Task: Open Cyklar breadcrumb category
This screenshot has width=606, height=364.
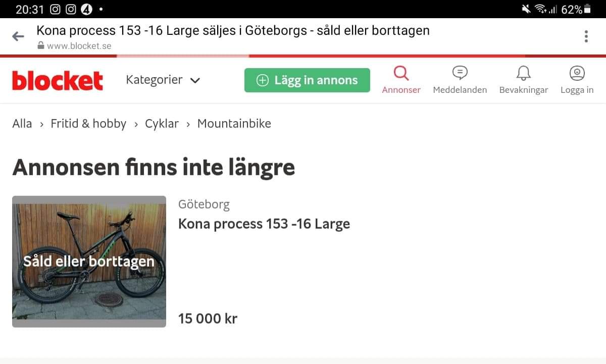Action: [x=162, y=124]
